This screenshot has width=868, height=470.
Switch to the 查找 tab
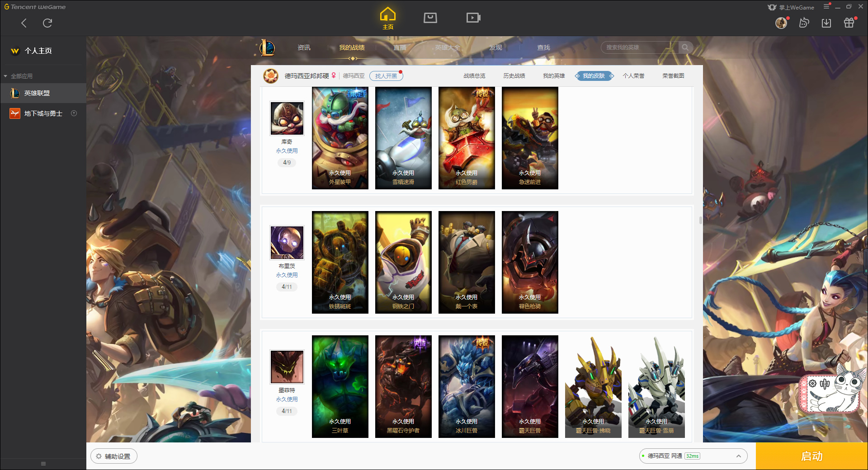coord(543,47)
